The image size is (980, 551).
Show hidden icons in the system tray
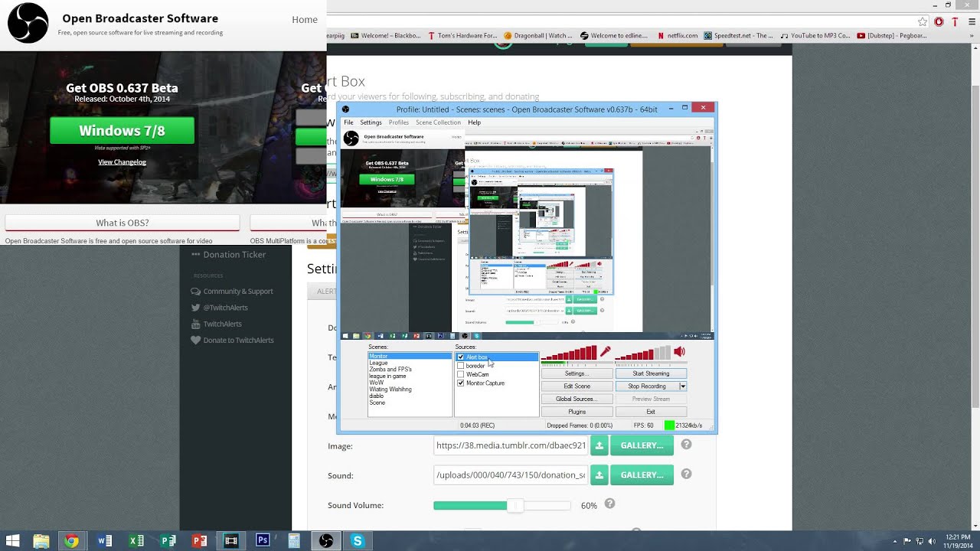pyautogui.click(x=896, y=542)
